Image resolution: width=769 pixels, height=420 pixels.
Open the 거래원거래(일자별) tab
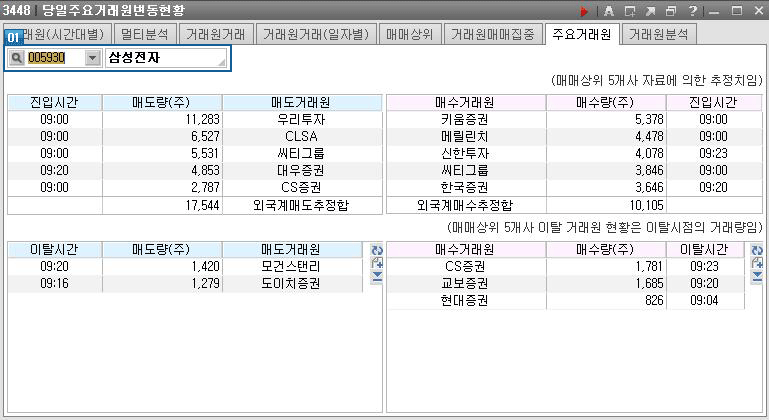click(x=316, y=34)
